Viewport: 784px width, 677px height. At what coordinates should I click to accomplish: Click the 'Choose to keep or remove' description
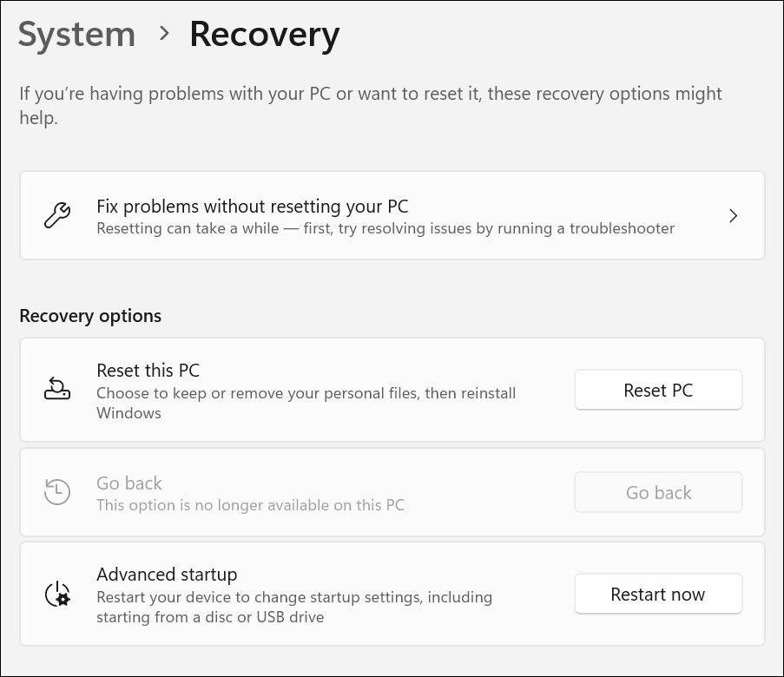click(x=306, y=403)
